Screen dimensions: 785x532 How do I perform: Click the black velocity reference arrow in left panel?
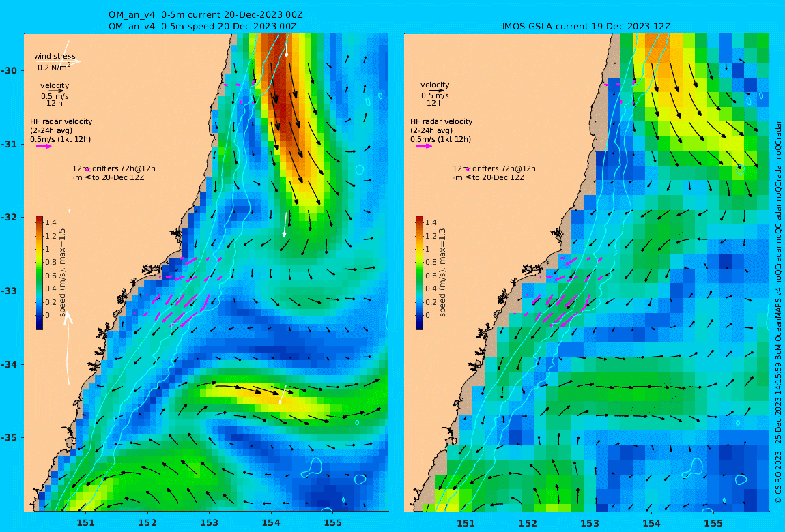(55, 91)
